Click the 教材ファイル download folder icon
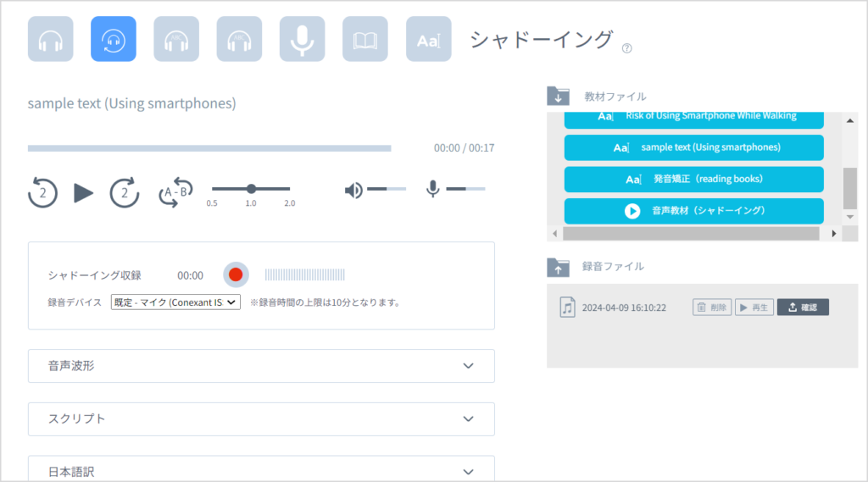 pyautogui.click(x=558, y=96)
